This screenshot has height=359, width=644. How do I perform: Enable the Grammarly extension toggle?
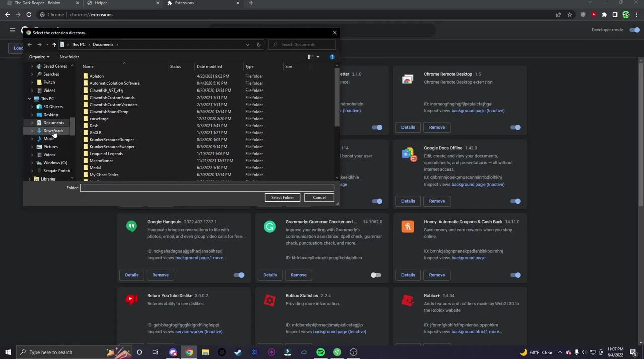[x=376, y=275]
